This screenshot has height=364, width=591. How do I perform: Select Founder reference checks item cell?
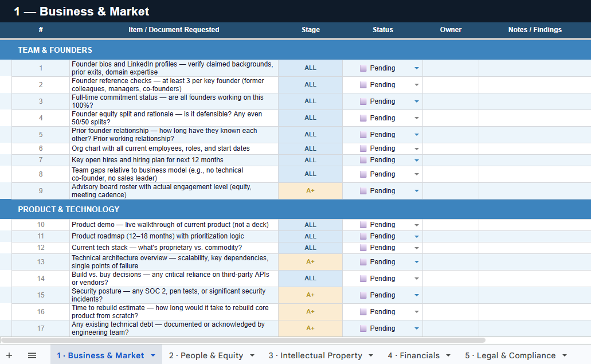174,85
